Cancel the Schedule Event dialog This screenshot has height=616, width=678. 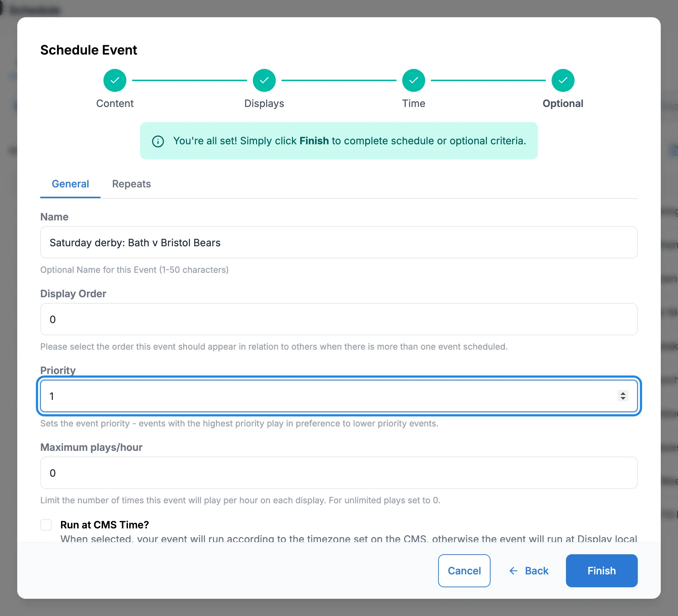(x=464, y=571)
